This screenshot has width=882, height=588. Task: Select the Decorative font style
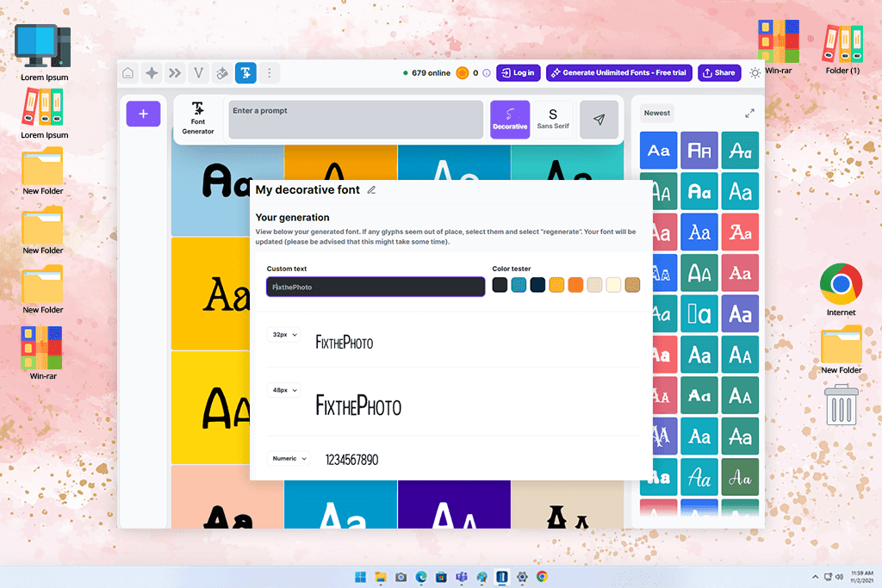point(510,120)
